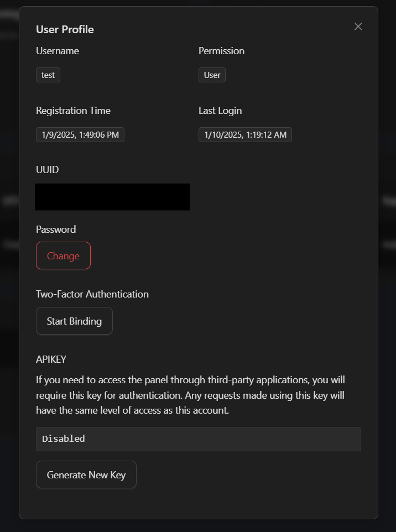This screenshot has height=532, width=396.
Task: Click the Last Login label
Action: coord(220,111)
